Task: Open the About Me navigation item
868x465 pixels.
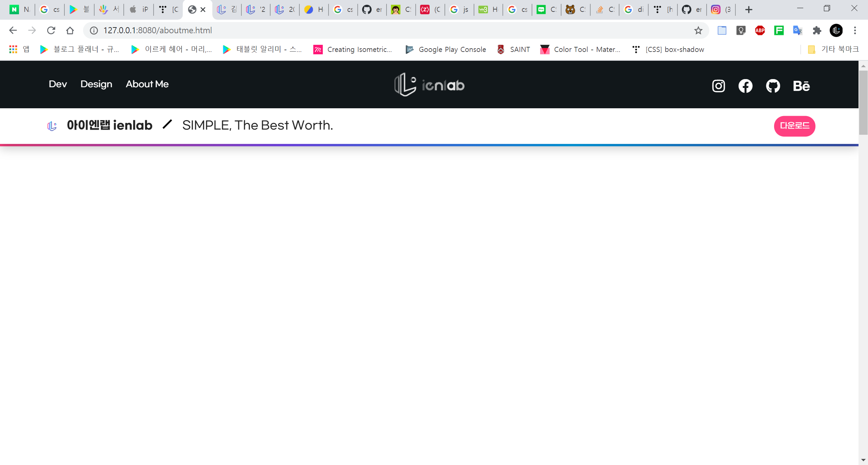Action: 147,84
